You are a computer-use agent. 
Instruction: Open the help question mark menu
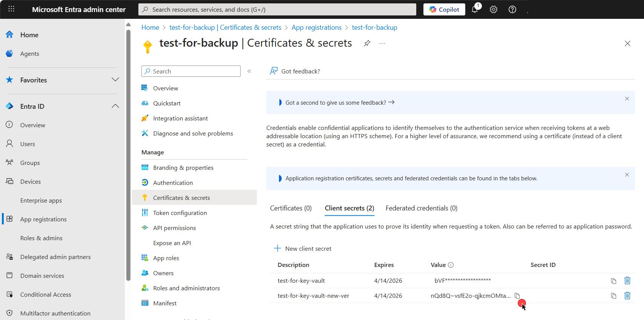(x=512, y=9)
